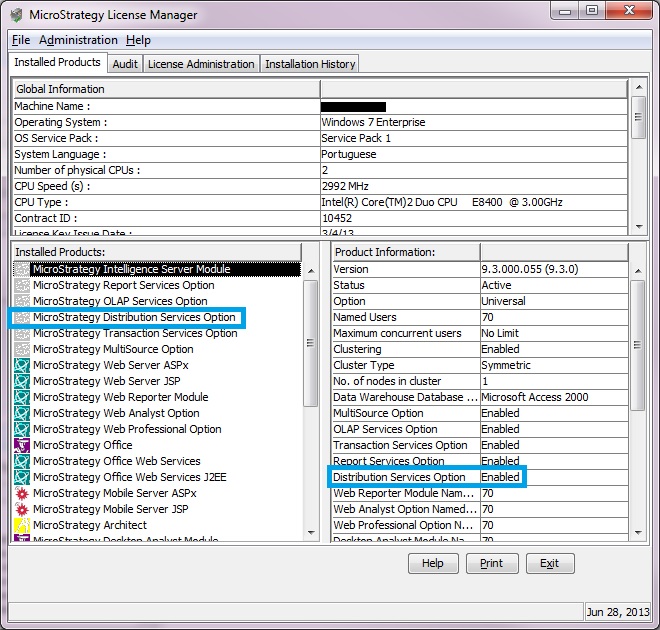Image resolution: width=660 pixels, height=630 pixels.
Task: Open the File menu
Action: [x=21, y=40]
